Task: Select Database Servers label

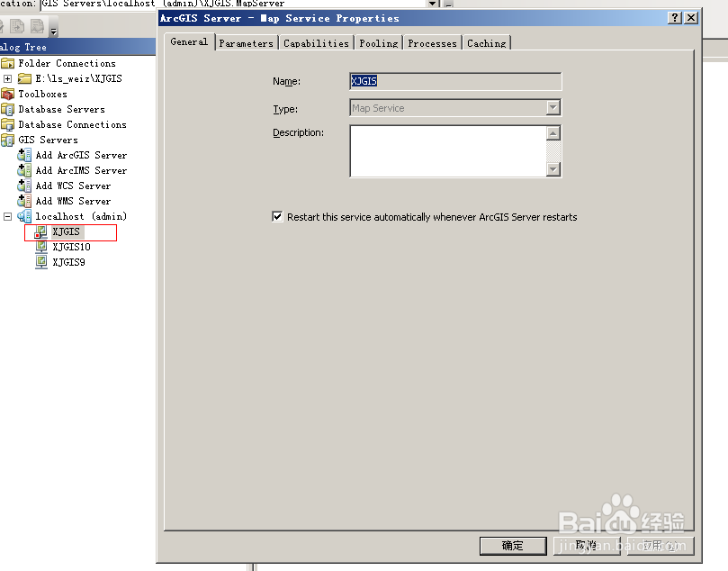Action: [62, 109]
